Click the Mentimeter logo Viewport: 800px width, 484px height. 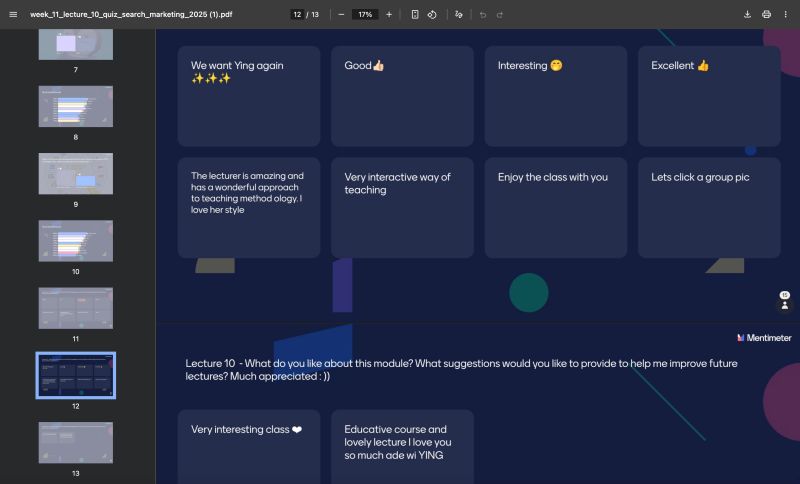(764, 338)
